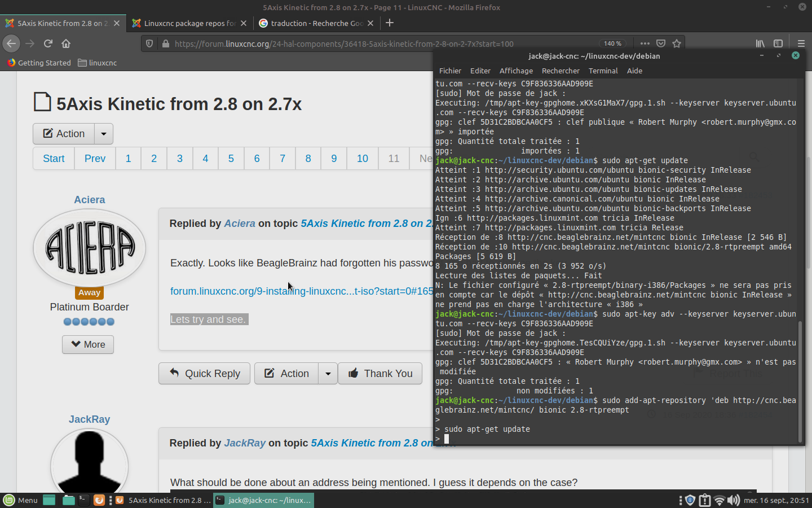812x508 pixels.
Task: Close the traduction Google search tab
Action: coord(370,23)
